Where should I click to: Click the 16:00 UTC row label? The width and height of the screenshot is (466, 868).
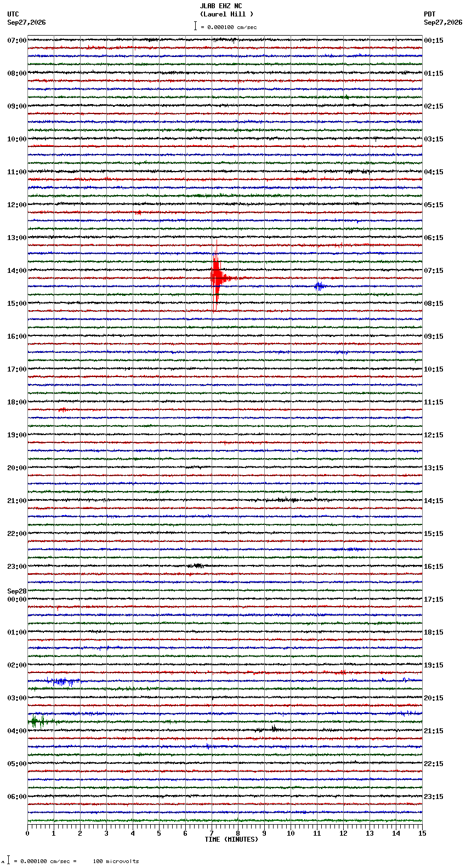click(x=17, y=336)
